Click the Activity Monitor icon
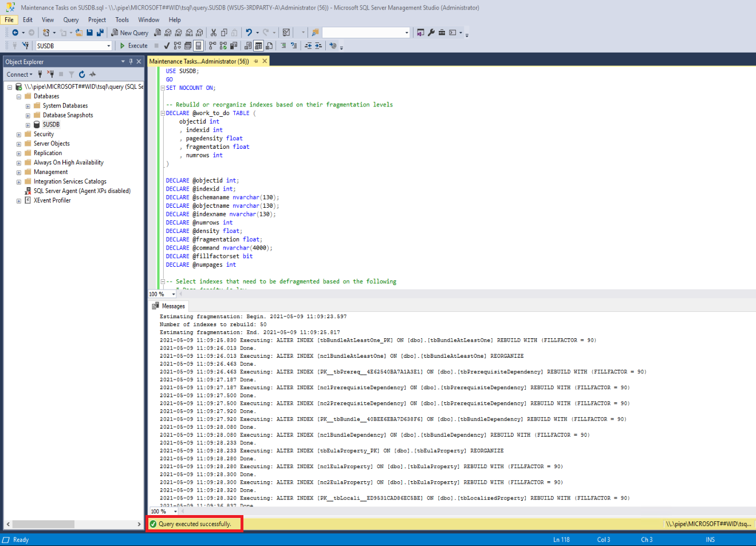 click(x=286, y=33)
